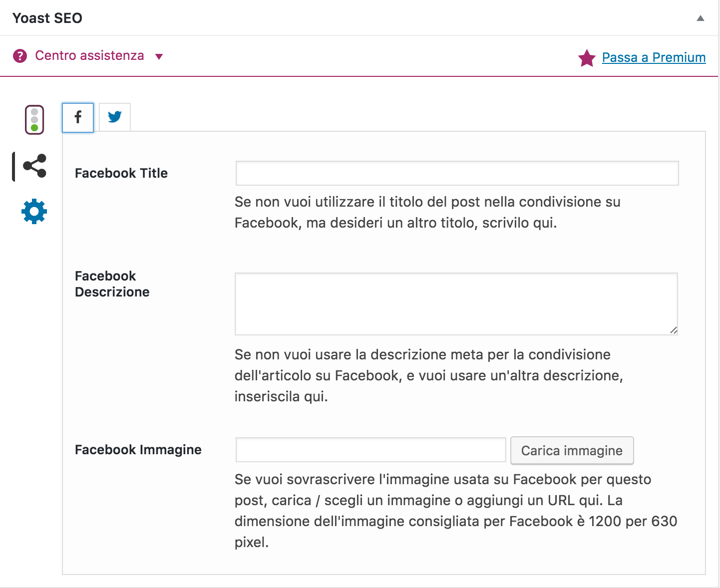Click the Yoast SEO panel heading
Viewport: 720px width, 588px height.
47,18
